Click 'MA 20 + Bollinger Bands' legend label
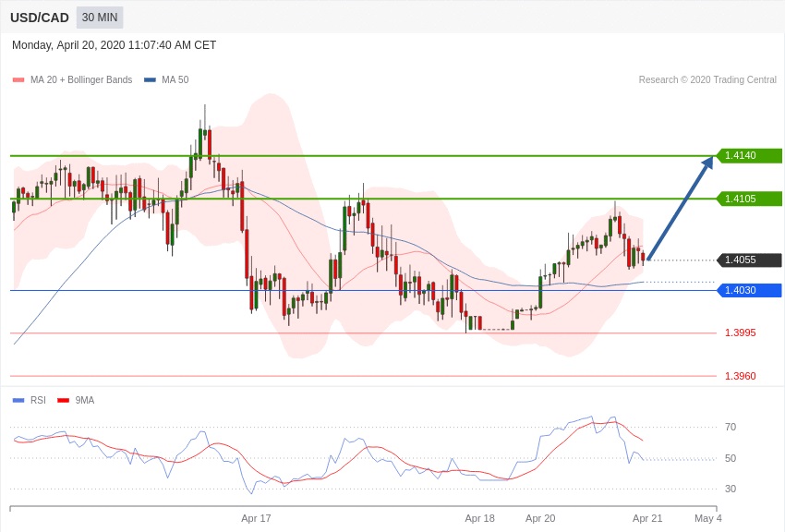This screenshot has height=532, width=785. click(81, 80)
